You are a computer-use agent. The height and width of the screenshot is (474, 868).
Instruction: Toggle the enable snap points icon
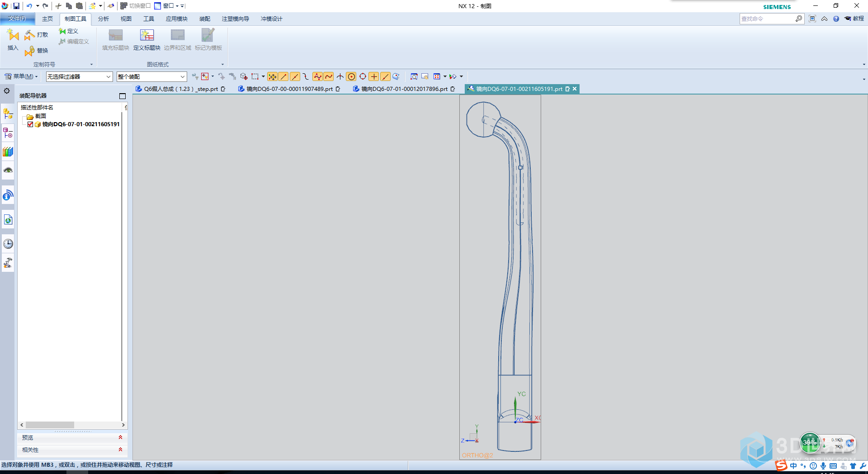click(x=272, y=76)
